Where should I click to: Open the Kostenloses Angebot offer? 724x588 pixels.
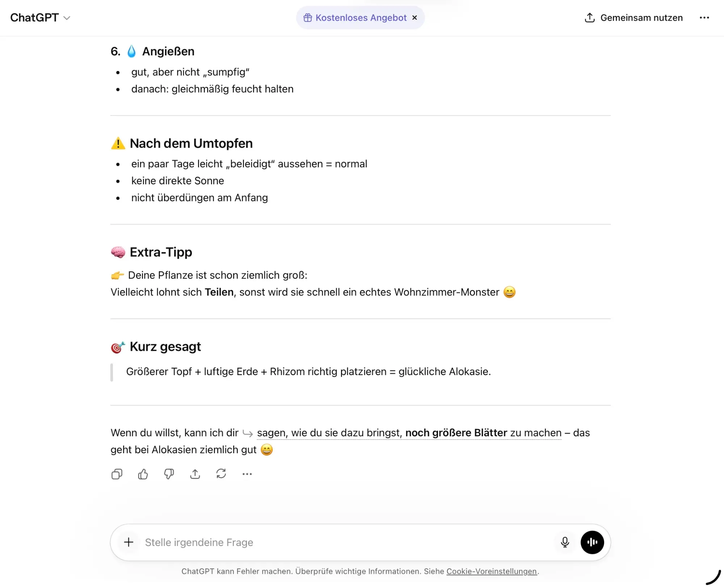(x=361, y=18)
